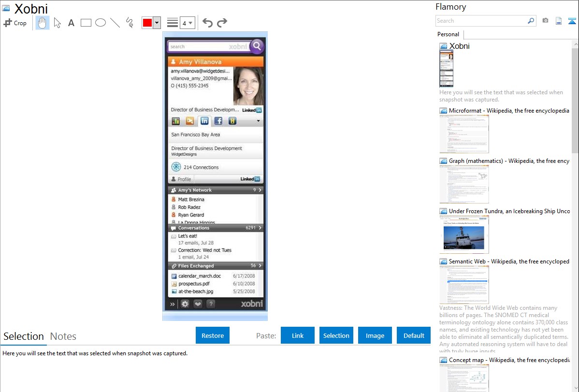Open the Concept map snapshot thumbnail
The image size is (579, 392).
click(464, 378)
